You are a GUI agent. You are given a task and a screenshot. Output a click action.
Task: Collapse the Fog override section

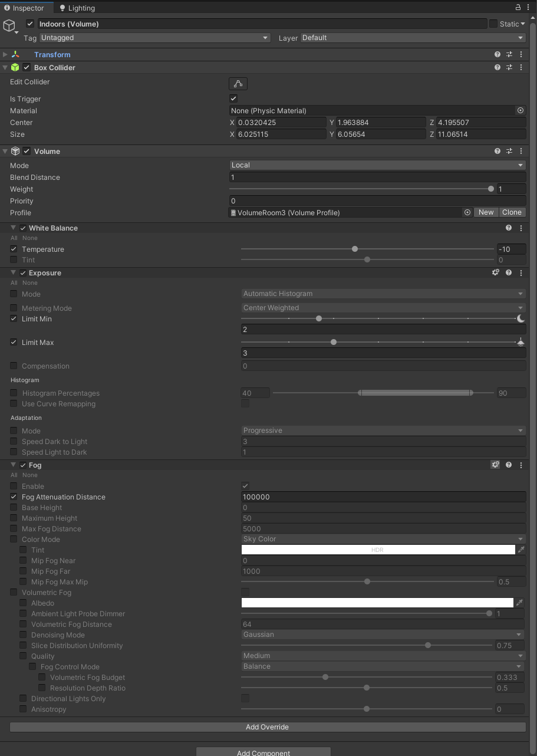13,465
